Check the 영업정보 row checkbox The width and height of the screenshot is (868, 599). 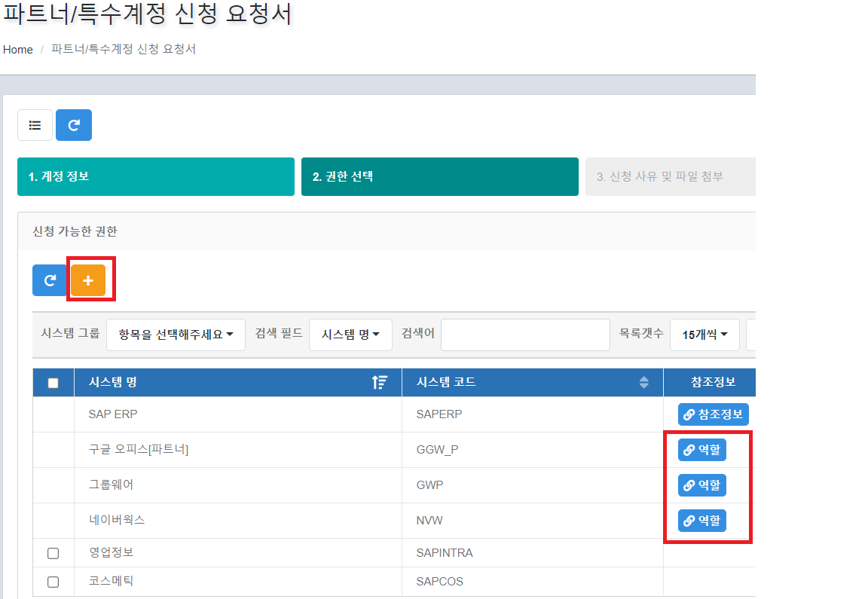[x=53, y=553]
